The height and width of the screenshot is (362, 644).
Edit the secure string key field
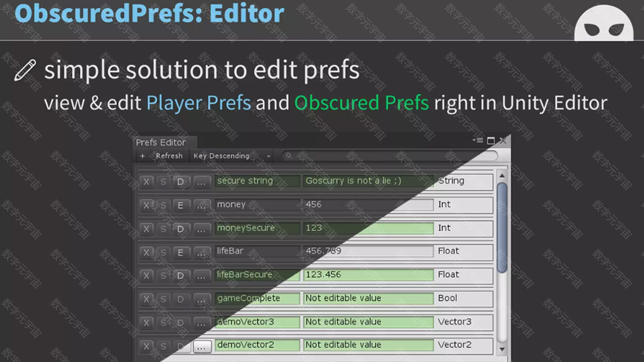click(x=257, y=181)
